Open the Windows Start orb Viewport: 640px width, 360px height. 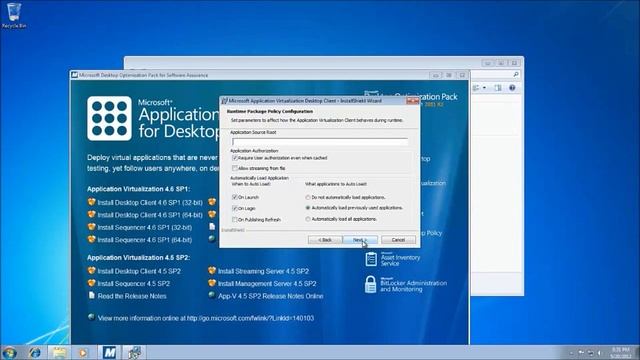click(x=9, y=353)
